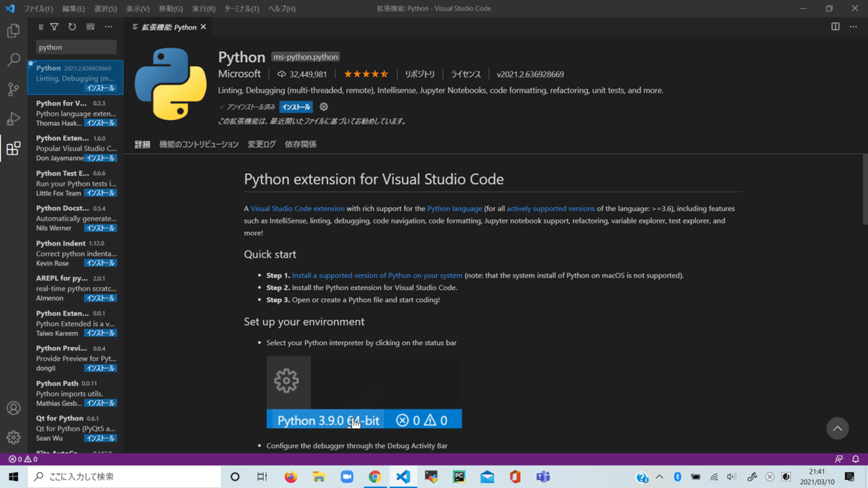Click the feedback icon in status bar
The image size is (868, 488).
point(838,459)
